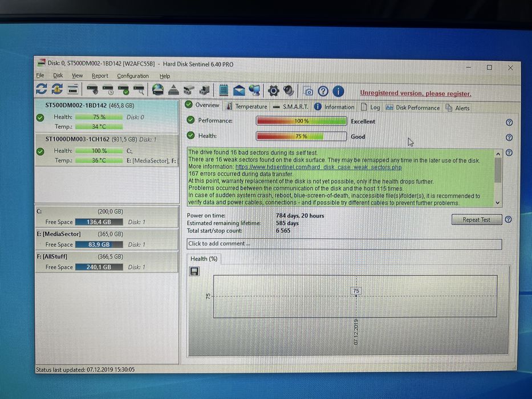Save health graph with floppy disk icon
This screenshot has height=399, width=532.
click(x=194, y=271)
